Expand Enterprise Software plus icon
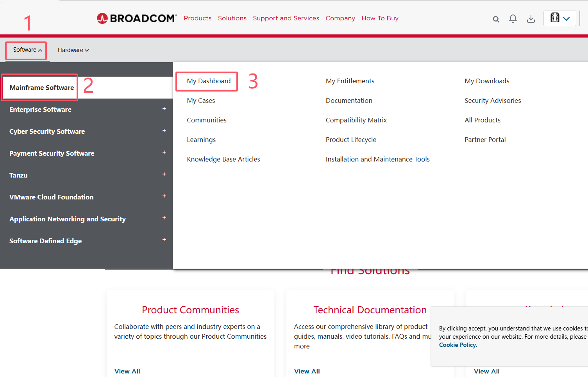This screenshot has height=377, width=588. pos(164,108)
